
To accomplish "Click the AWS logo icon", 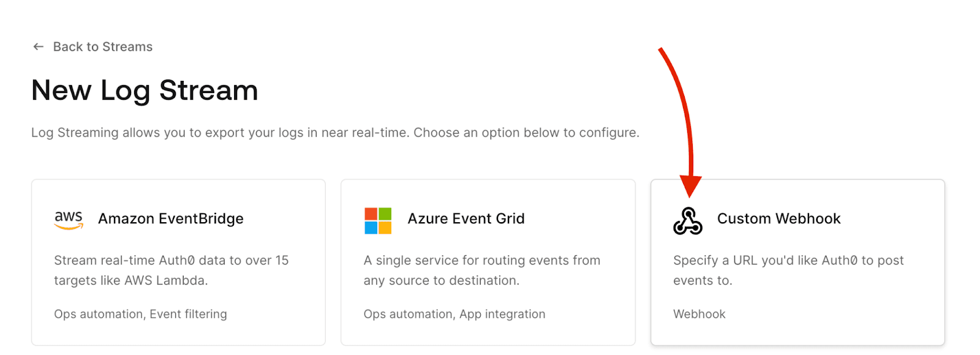I will click(x=69, y=219).
